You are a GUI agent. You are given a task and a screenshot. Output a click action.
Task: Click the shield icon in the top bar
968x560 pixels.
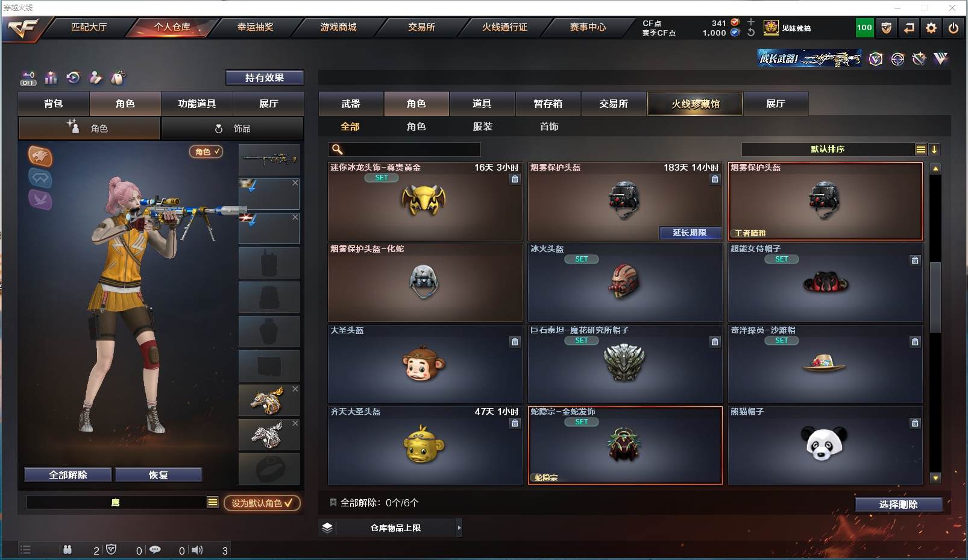[886, 28]
